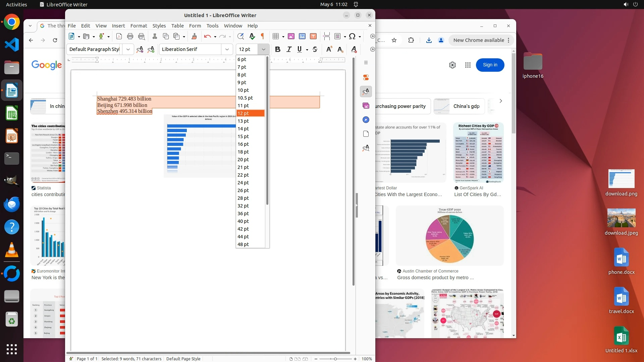Toggle Formatting Marks pilcrow button
This screenshot has width=644, height=362.
point(263,36)
